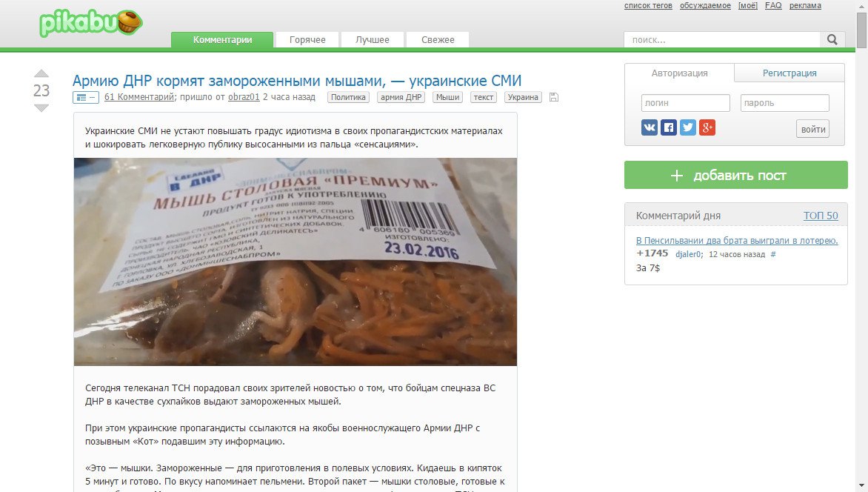Open the Горячее tab
Image resolution: width=868 pixels, height=492 pixels.
pos(307,40)
